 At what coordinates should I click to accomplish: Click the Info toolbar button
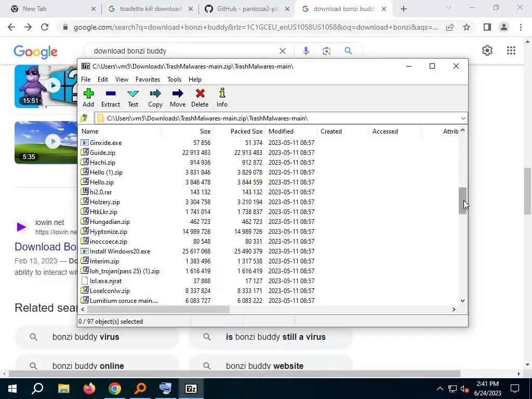222,98
